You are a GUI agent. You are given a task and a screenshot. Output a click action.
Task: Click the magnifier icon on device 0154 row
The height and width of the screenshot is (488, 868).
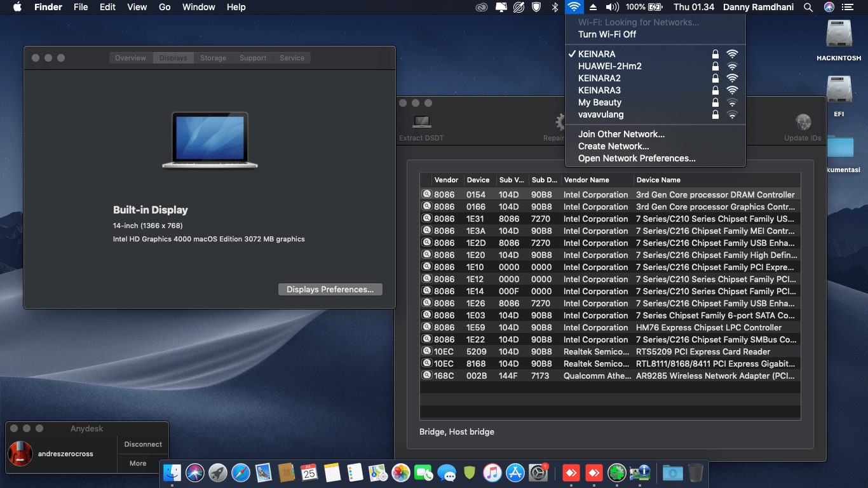[x=427, y=194]
